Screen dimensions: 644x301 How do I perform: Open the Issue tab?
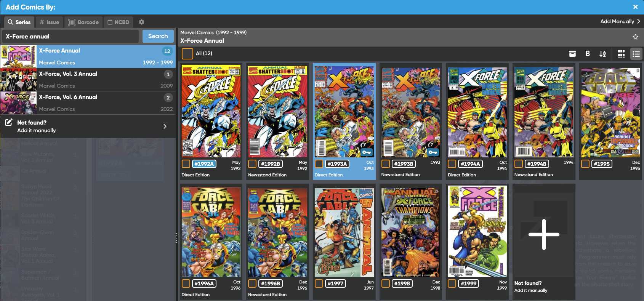click(x=50, y=22)
